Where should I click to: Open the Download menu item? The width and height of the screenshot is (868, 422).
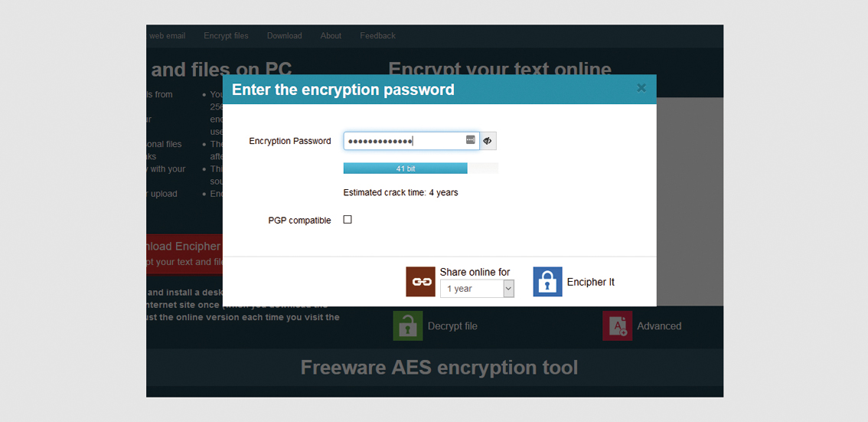(285, 35)
